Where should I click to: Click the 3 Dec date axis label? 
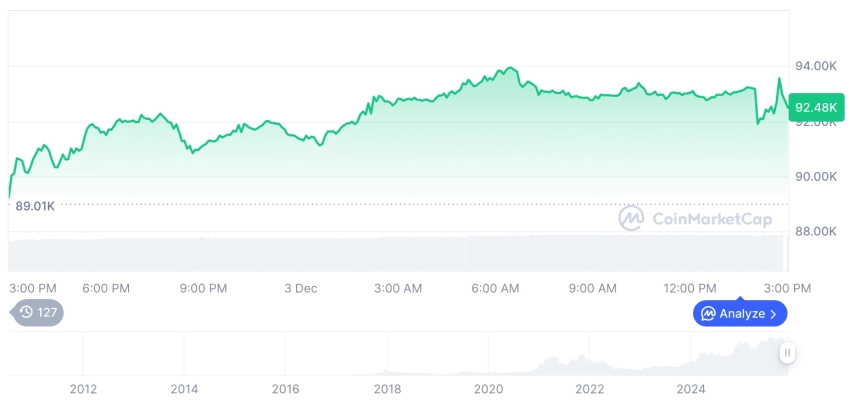[300, 288]
